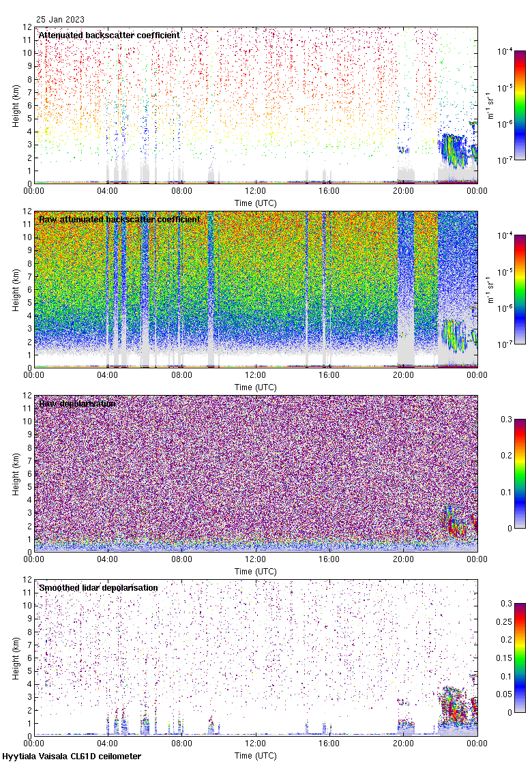532x764 pixels.
Task: Click the 12 km height tick of the top plot
Action: coord(27,27)
